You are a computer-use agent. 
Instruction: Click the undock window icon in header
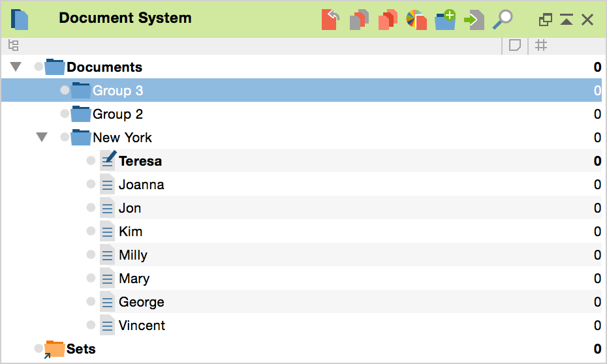[545, 20]
